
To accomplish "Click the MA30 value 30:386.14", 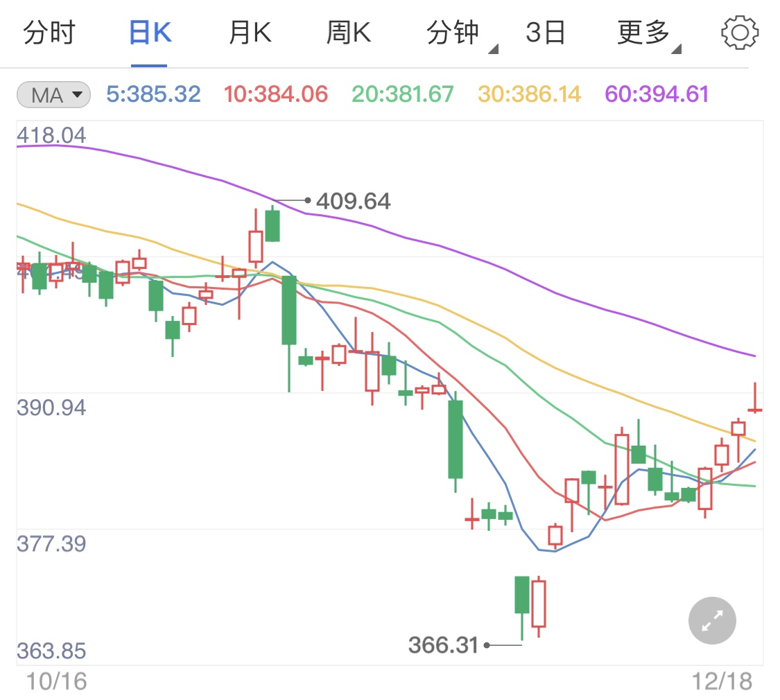I will [x=529, y=94].
